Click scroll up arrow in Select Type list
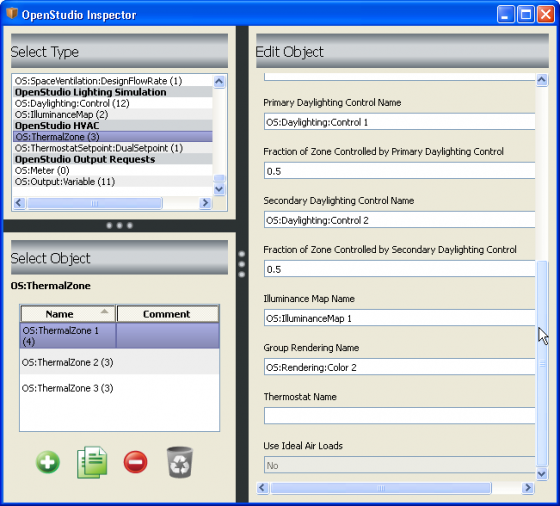Viewport: 560px width, 506px height. (x=219, y=81)
